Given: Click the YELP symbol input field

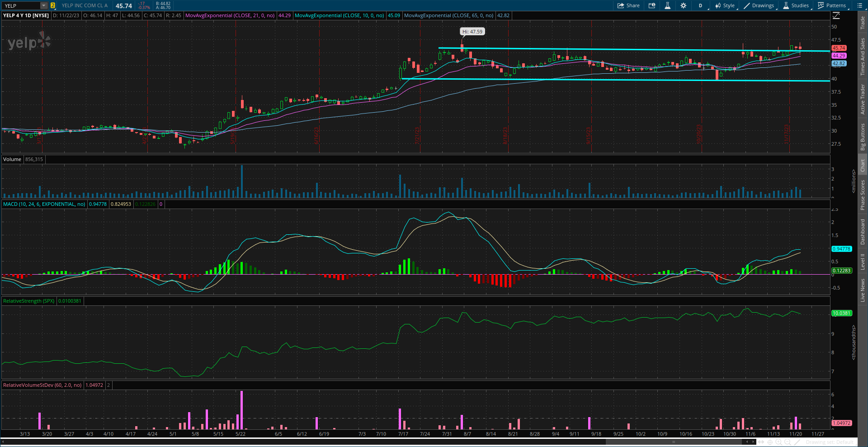Looking at the screenshot, I should point(21,5).
